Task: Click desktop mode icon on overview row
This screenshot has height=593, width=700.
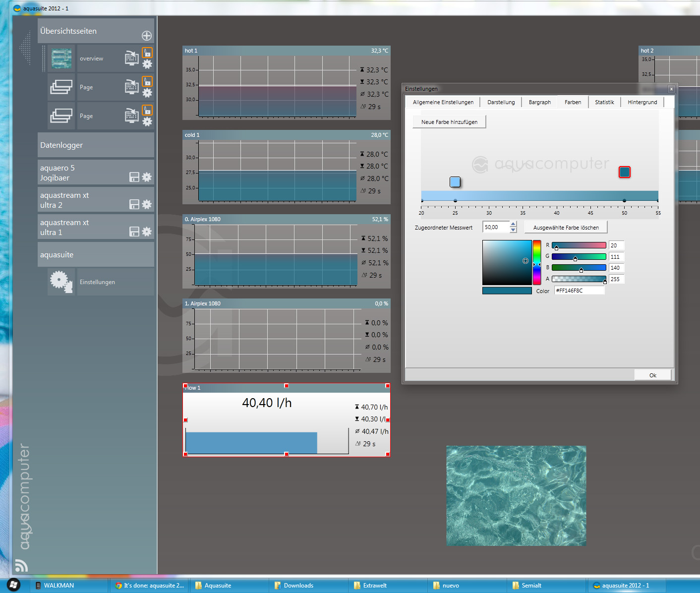Action: pyautogui.click(x=131, y=58)
